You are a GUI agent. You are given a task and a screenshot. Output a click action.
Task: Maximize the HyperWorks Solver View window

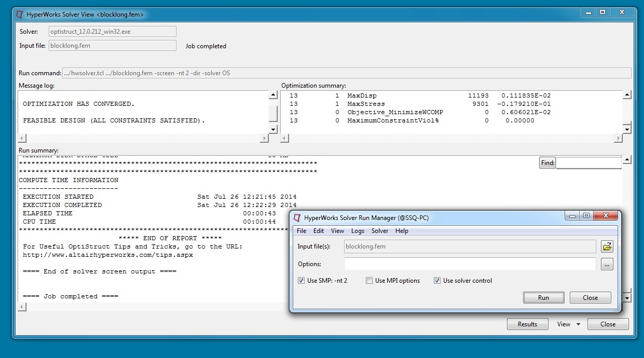[x=602, y=12]
